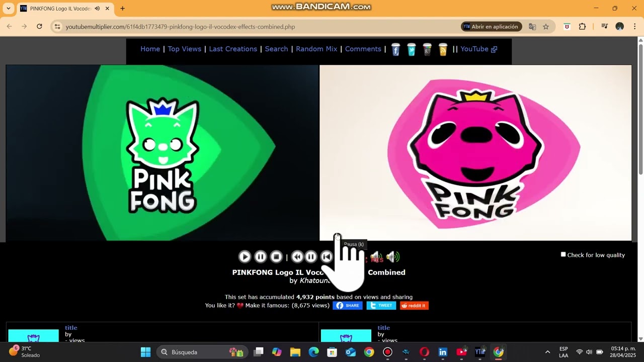
Task: Share the mix with the Facebook Share button
Action: click(348, 305)
